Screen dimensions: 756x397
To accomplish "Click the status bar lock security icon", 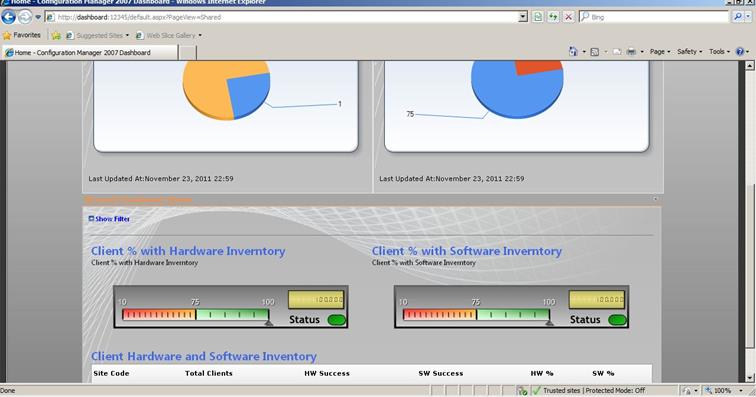I will tap(688, 391).
